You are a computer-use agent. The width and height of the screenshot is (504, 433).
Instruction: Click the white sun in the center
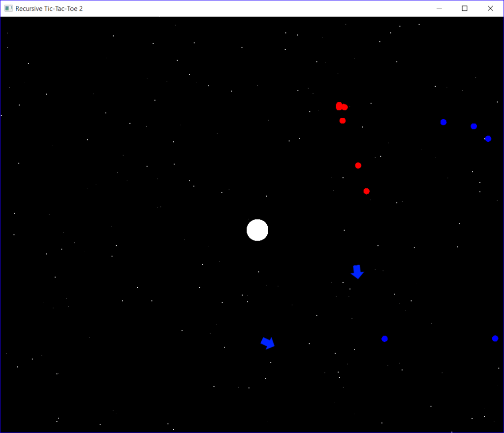pos(257,230)
